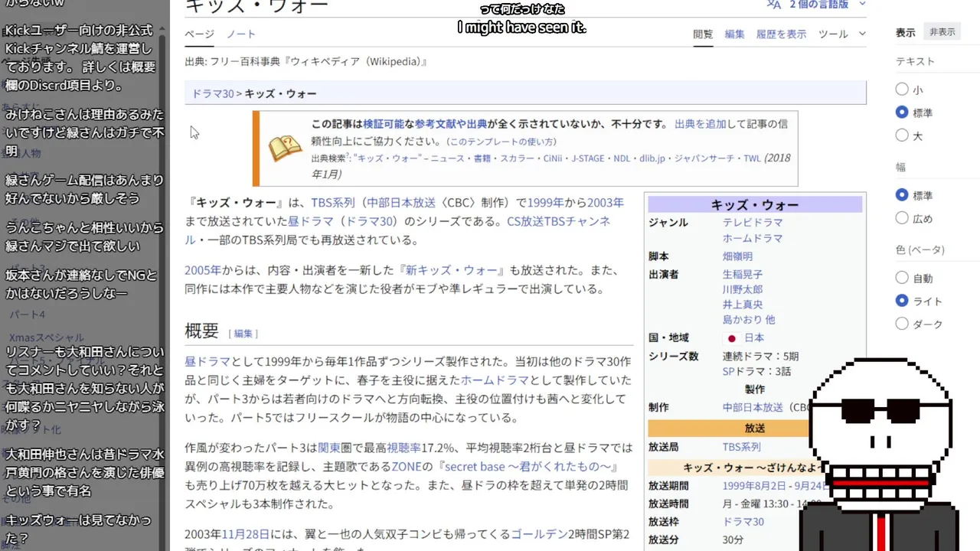Click 生稲晃子 cast link in infobox
Viewport: 980px width, 551px height.
743,274
